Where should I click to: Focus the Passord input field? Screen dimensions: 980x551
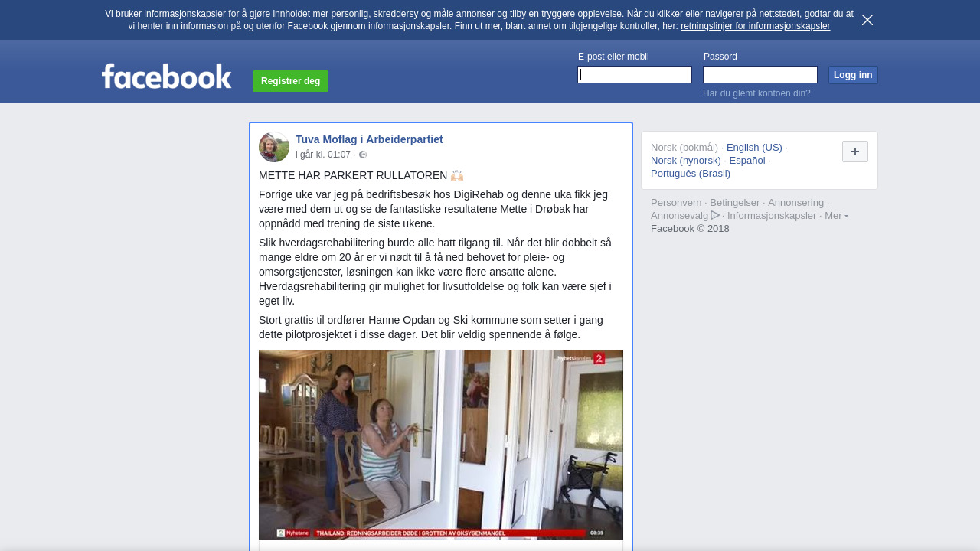(760, 74)
